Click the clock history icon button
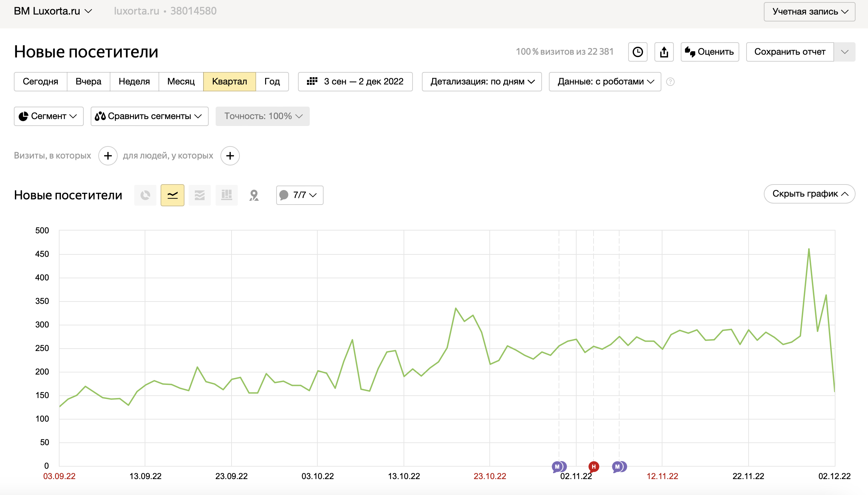 coord(638,52)
